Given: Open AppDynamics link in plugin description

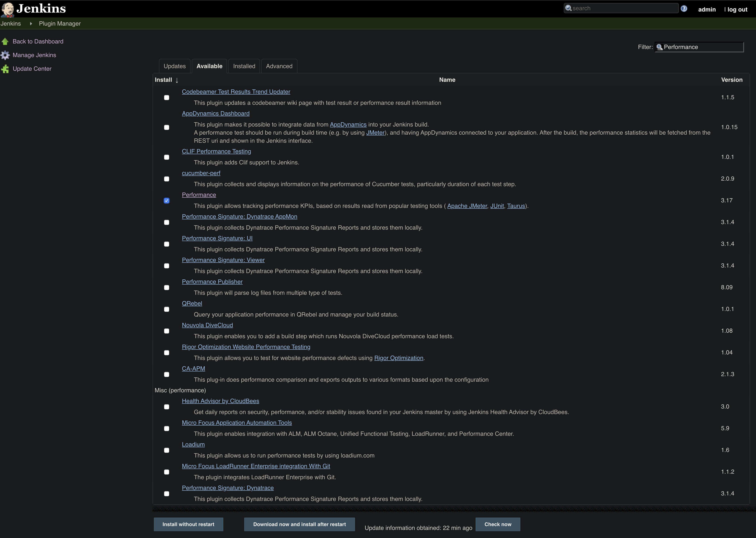Looking at the screenshot, I should click(348, 125).
